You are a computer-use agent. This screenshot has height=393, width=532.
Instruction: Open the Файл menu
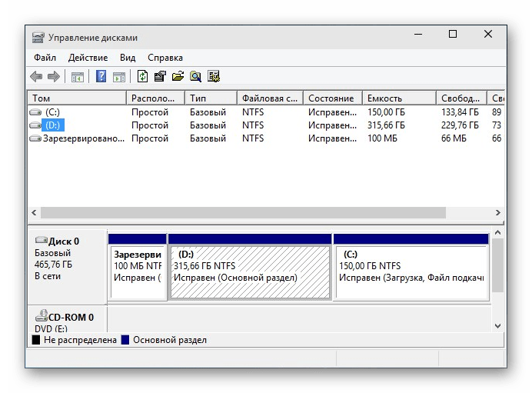click(45, 58)
